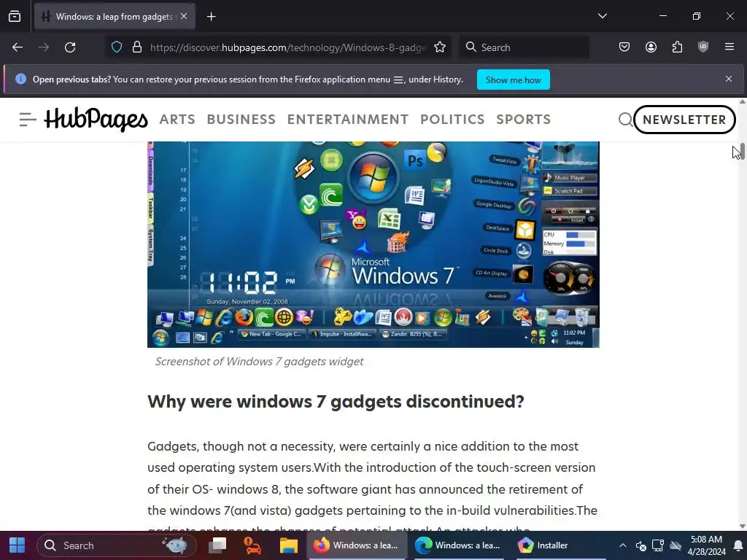
Task: Open the Firefox application hamburger menu
Action: [x=729, y=47]
